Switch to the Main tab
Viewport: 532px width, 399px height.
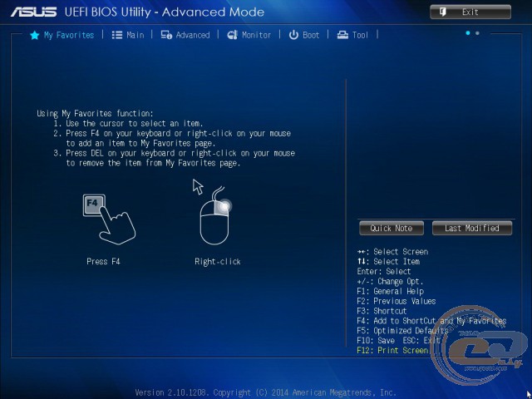[x=128, y=35]
